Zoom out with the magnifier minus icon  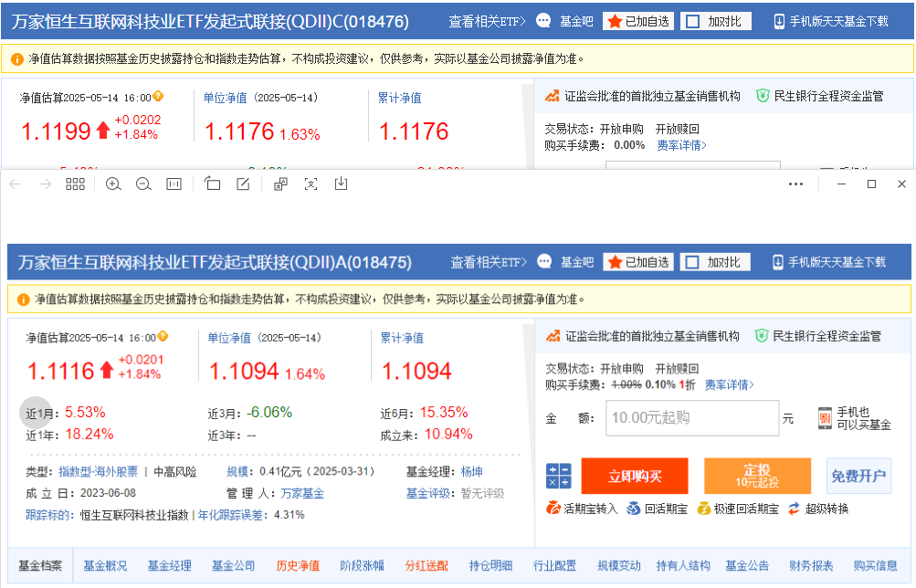143,184
